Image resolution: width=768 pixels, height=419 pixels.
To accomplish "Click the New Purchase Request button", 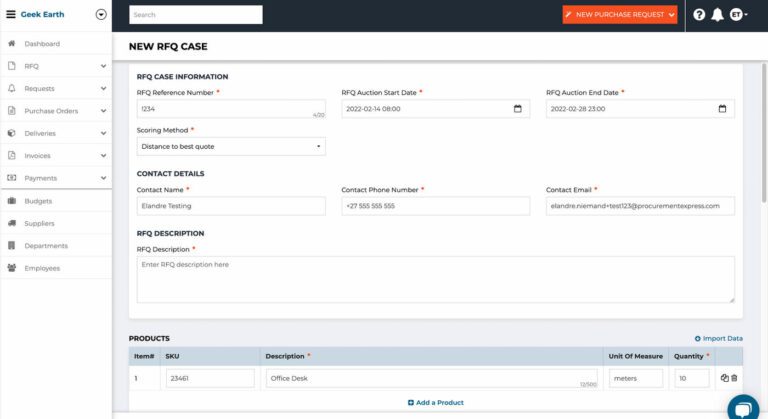I will tap(620, 15).
